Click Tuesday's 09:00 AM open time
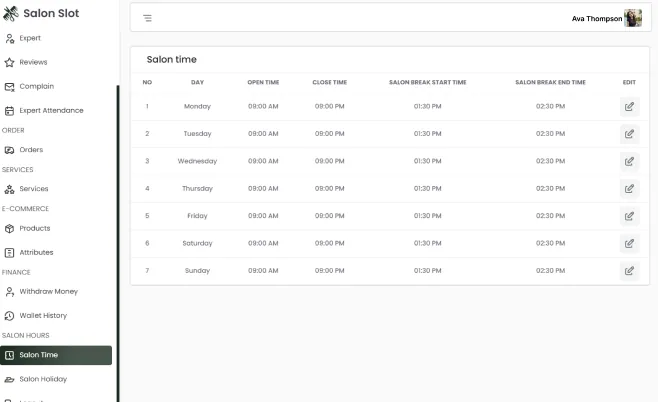Image resolution: width=658 pixels, height=402 pixels. 263,134
